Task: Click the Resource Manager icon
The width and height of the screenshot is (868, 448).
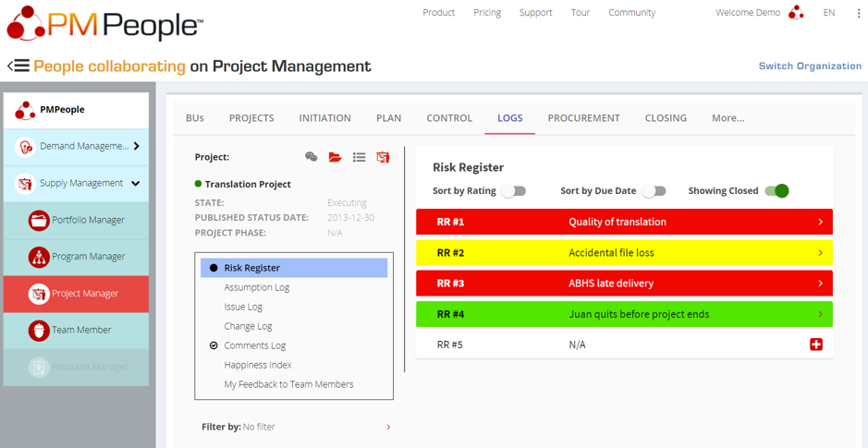Action: 39,368
